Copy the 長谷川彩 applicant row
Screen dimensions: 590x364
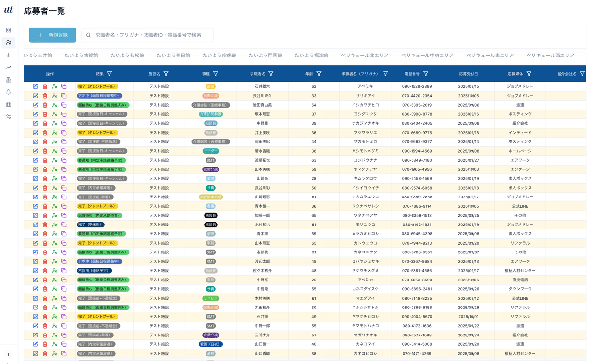pyautogui.click(x=64, y=188)
